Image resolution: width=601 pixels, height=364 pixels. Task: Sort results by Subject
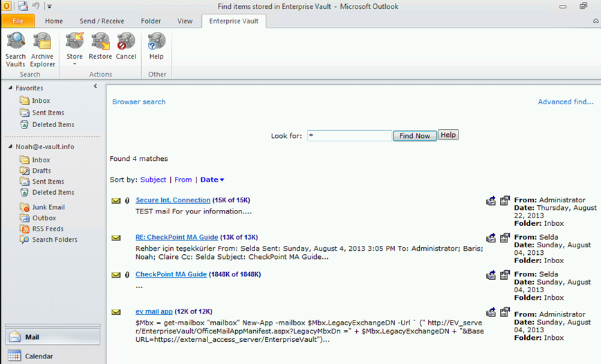pos(153,180)
